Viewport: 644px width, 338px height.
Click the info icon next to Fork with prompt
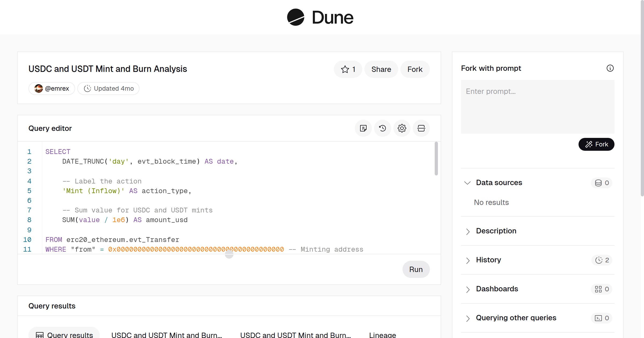(610, 68)
